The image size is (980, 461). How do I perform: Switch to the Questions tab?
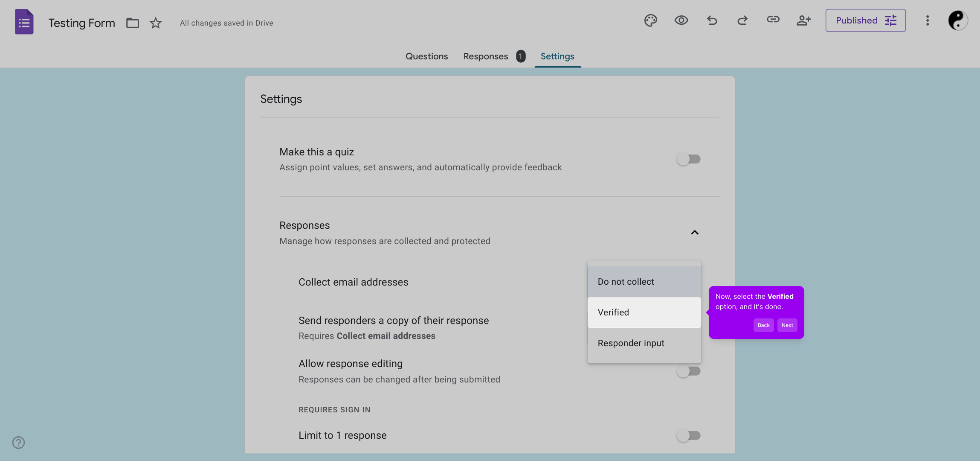click(x=426, y=56)
